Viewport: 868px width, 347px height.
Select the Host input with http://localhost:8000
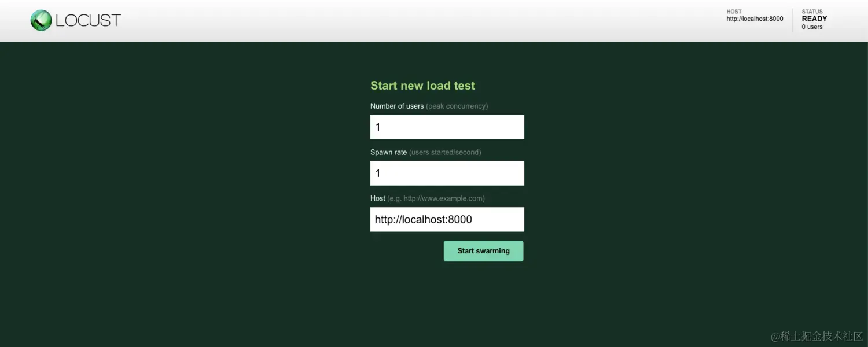pyautogui.click(x=447, y=220)
